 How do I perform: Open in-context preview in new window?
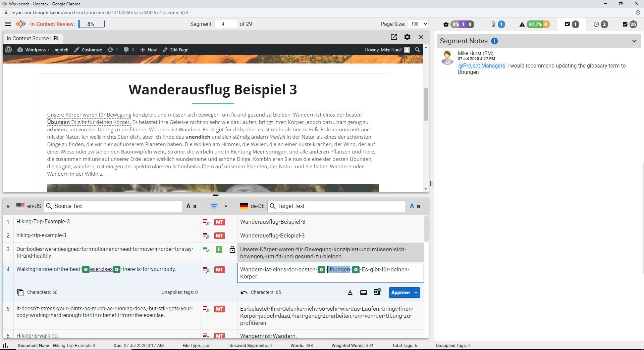coord(394,37)
